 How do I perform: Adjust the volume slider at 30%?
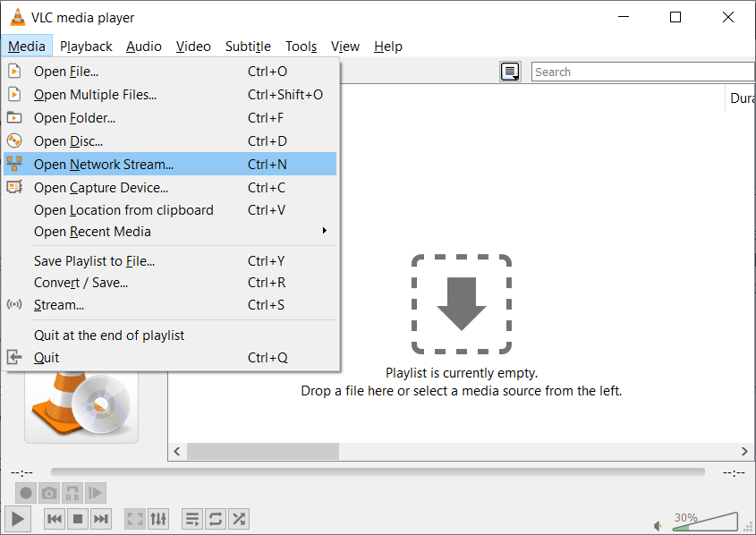(x=705, y=522)
